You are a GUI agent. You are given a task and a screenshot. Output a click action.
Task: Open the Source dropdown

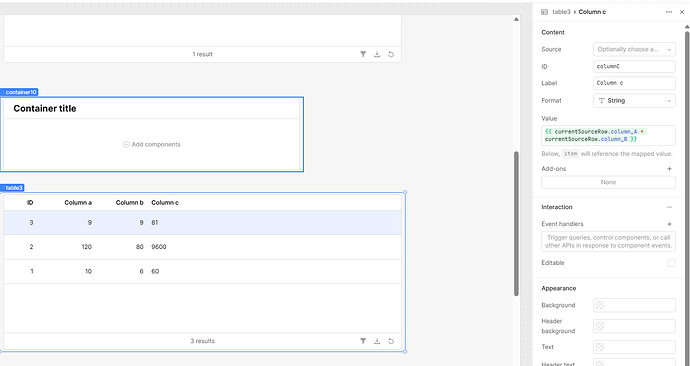tap(634, 49)
